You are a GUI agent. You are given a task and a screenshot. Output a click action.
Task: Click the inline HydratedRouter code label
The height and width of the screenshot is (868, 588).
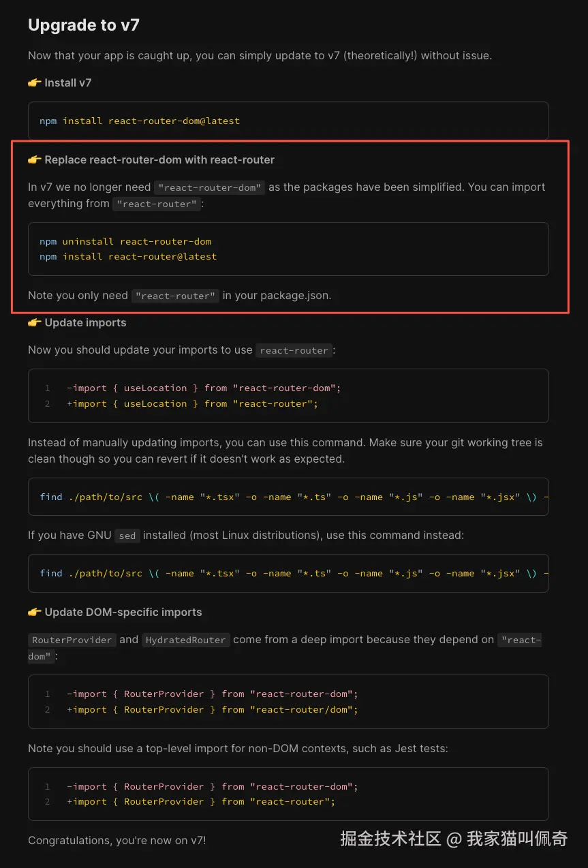186,640
